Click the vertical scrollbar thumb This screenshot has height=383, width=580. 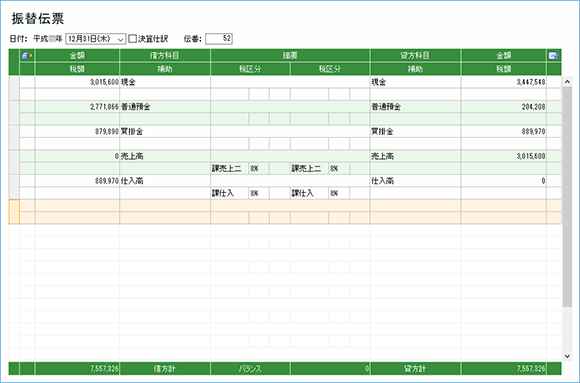point(567,196)
